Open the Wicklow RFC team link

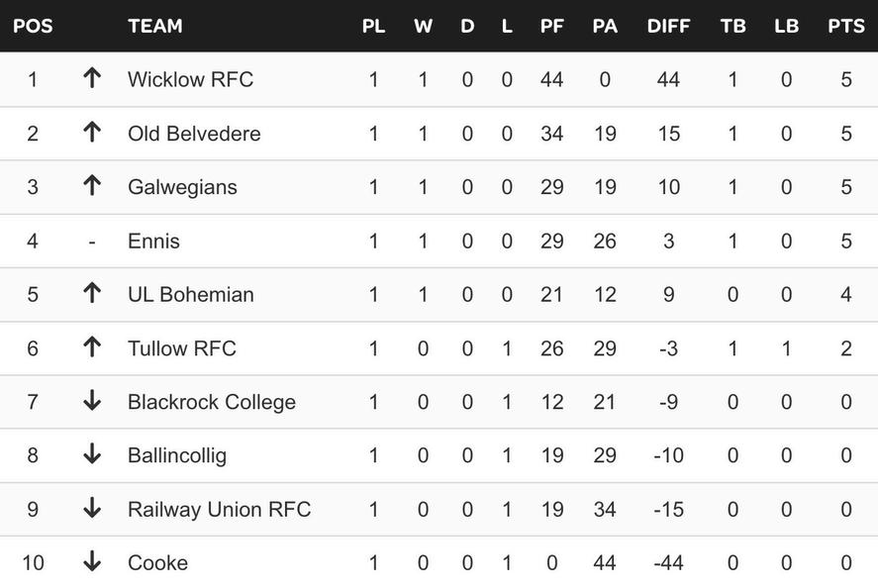pos(190,79)
